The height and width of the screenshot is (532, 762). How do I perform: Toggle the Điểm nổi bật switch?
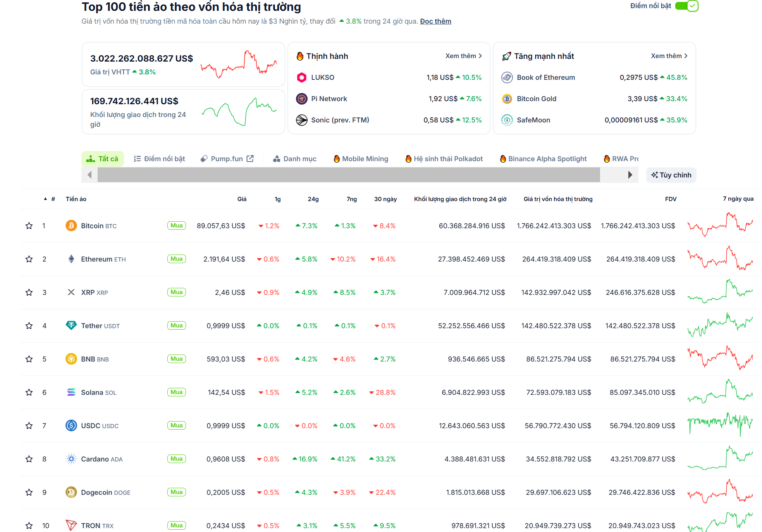686,6
